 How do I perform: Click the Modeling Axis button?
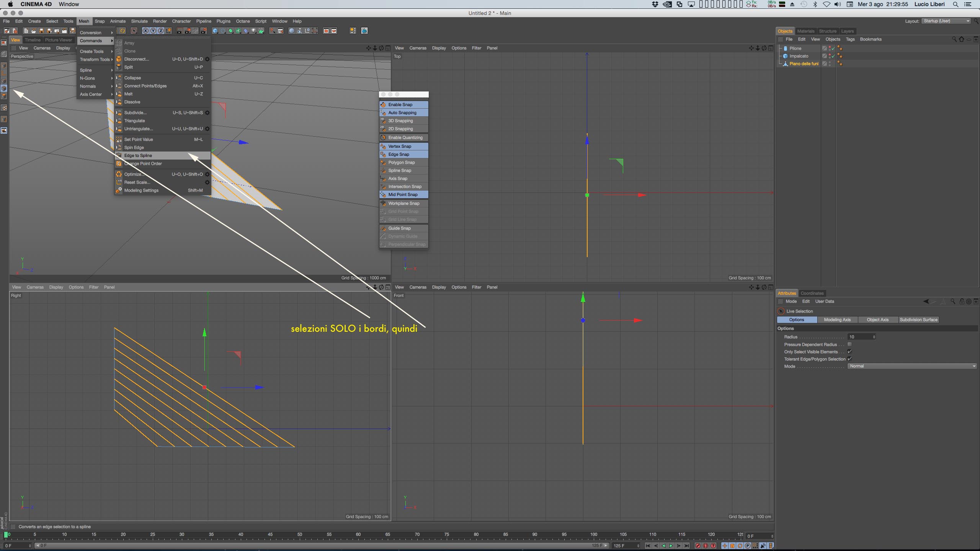pyautogui.click(x=837, y=320)
